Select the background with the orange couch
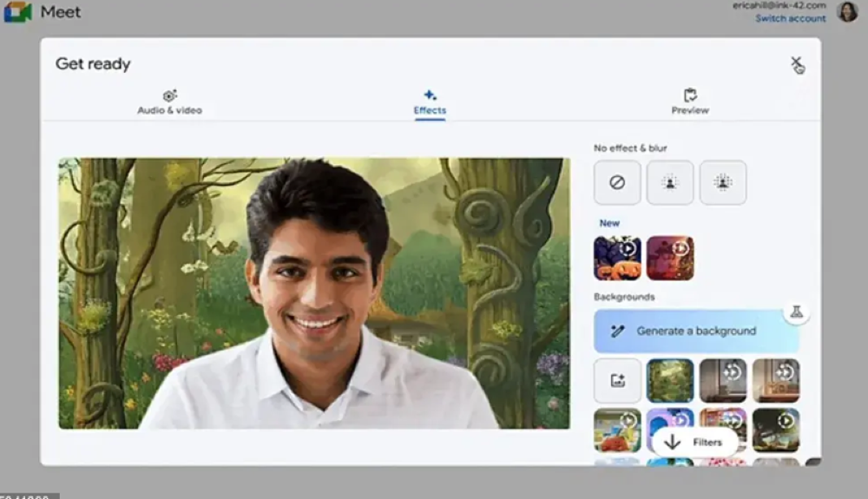Screen dimensions: 868x499 617,430
